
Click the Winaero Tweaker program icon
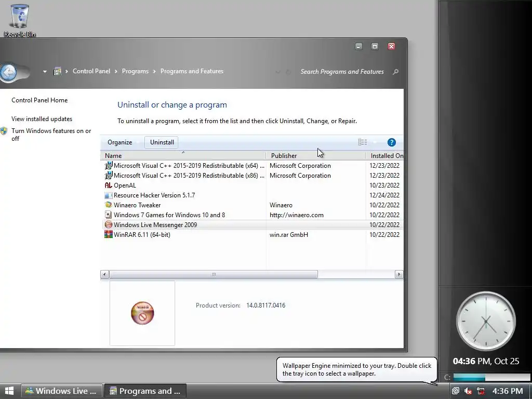click(x=108, y=205)
